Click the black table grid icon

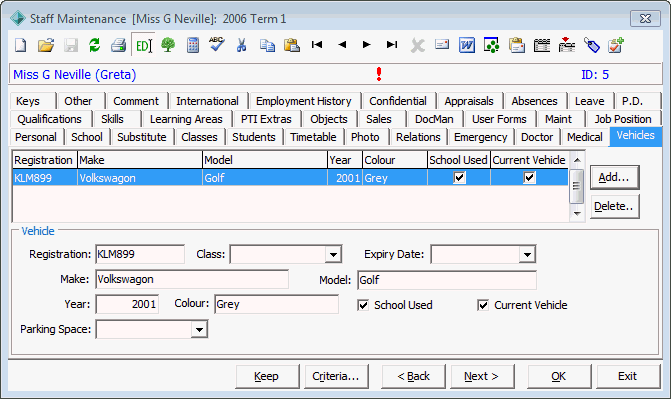pos(542,45)
